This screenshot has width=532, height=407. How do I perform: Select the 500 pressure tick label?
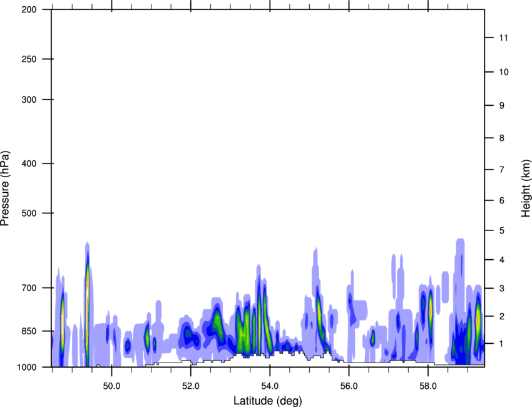point(29,213)
